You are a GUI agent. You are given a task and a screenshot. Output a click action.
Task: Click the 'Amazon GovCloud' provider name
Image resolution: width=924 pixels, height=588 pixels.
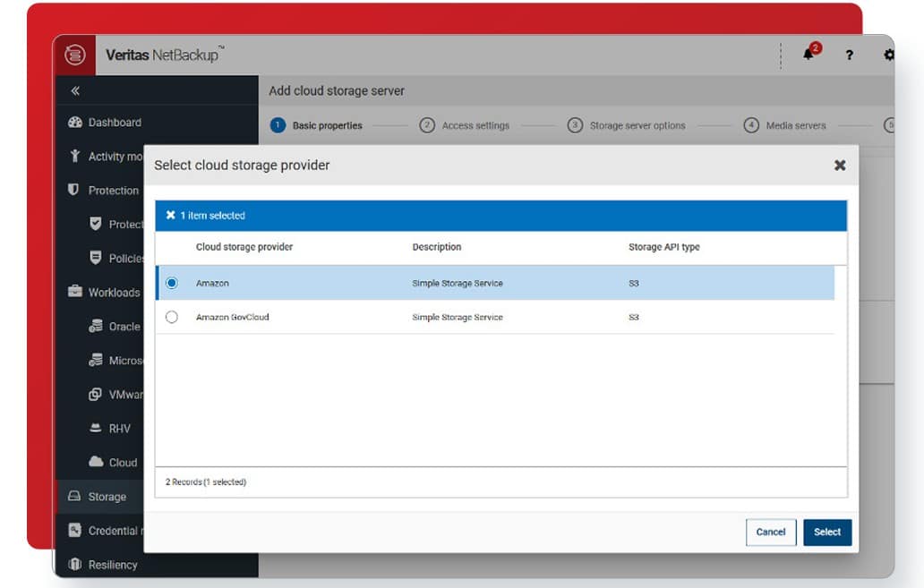pos(232,317)
